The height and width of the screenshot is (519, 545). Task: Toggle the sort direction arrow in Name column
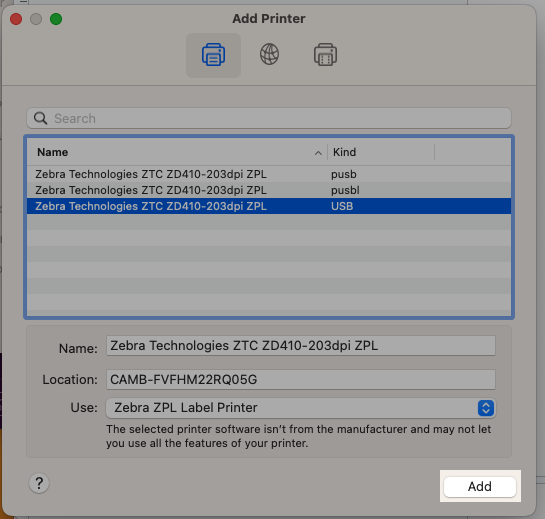(x=318, y=153)
